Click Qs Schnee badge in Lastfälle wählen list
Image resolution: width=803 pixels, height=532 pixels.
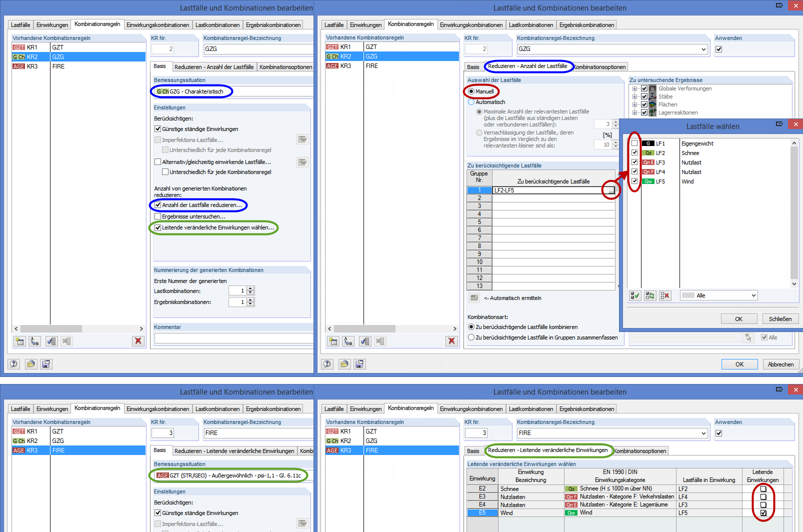pyautogui.click(x=648, y=153)
